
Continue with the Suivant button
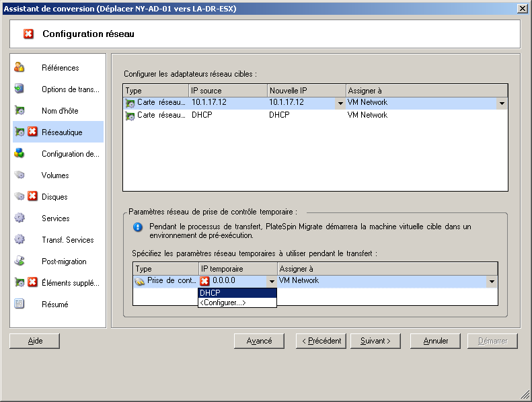coord(375,341)
